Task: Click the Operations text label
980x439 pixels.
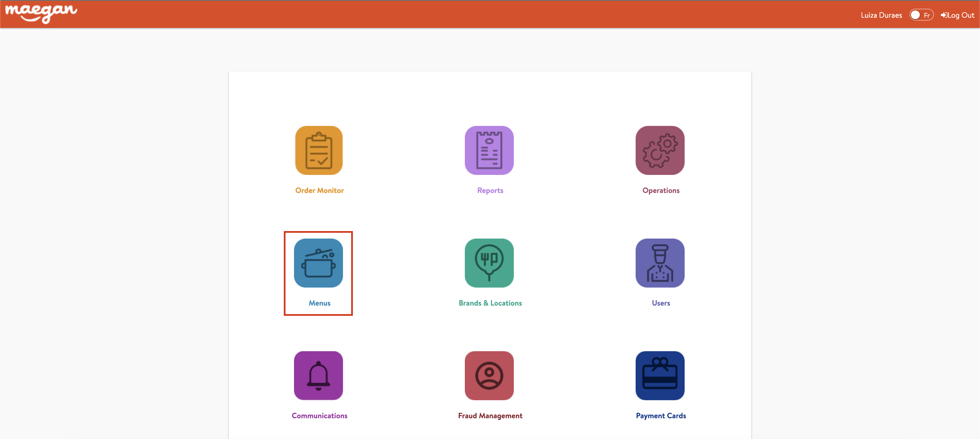Action: pos(660,190)
